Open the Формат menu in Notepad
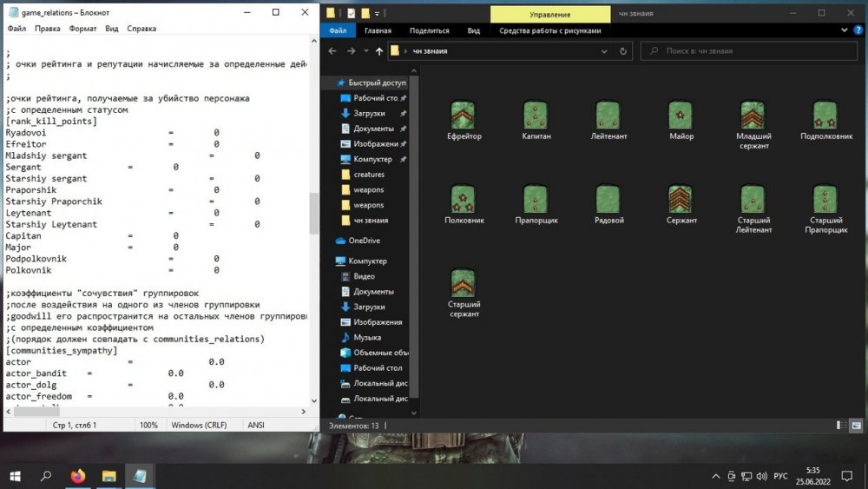Image resolution: width=868 pixels, height=489 pixels. pyautogui.click(x=82, y=29)
